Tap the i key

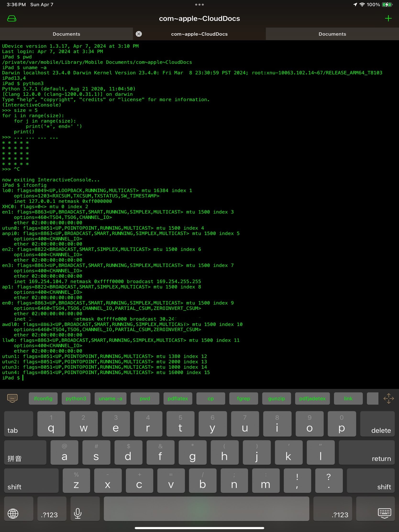tap(277, 424)
